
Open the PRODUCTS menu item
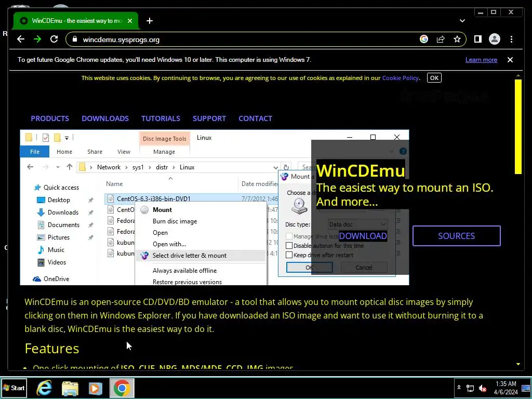coord(50,118)
